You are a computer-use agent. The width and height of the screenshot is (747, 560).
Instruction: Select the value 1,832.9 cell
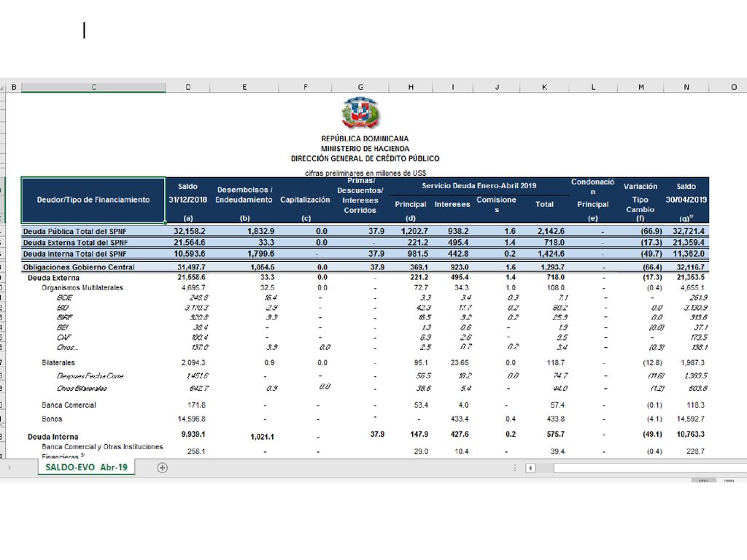260,231
